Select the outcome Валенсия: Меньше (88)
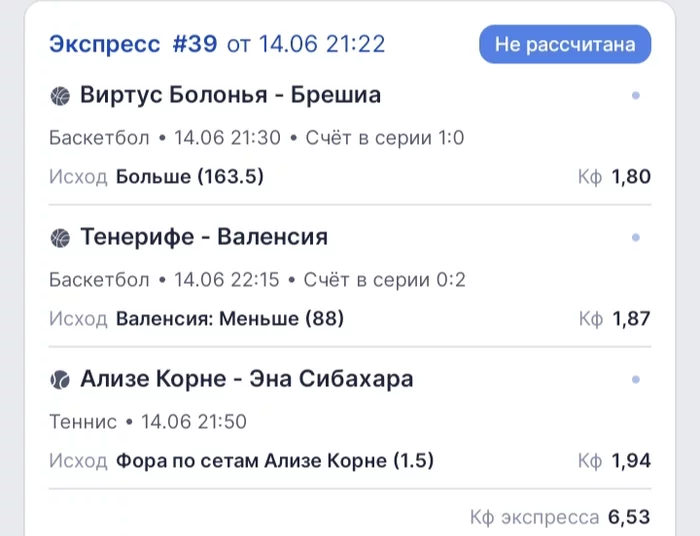This screenshot has width=700, height=536. (x=230, y=319)
